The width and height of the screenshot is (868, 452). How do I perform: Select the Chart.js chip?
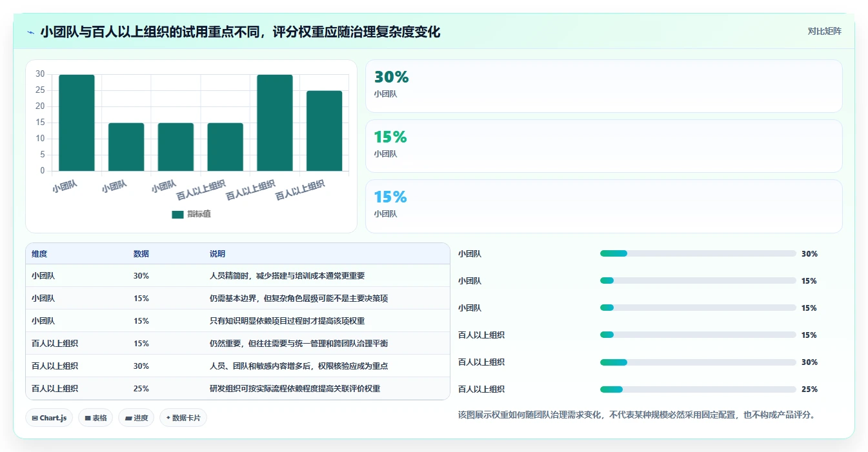pos(50,418)
